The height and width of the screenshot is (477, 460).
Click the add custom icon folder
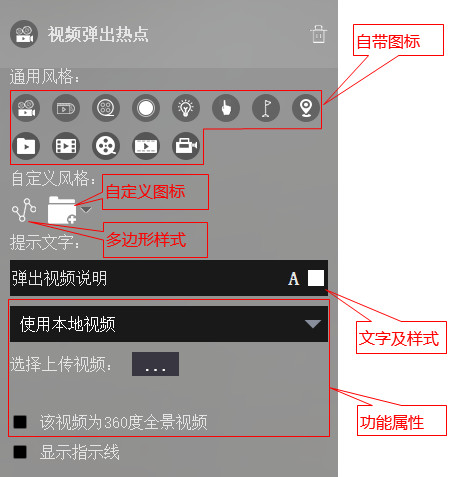pyautogui.click(x=62, y=210)
